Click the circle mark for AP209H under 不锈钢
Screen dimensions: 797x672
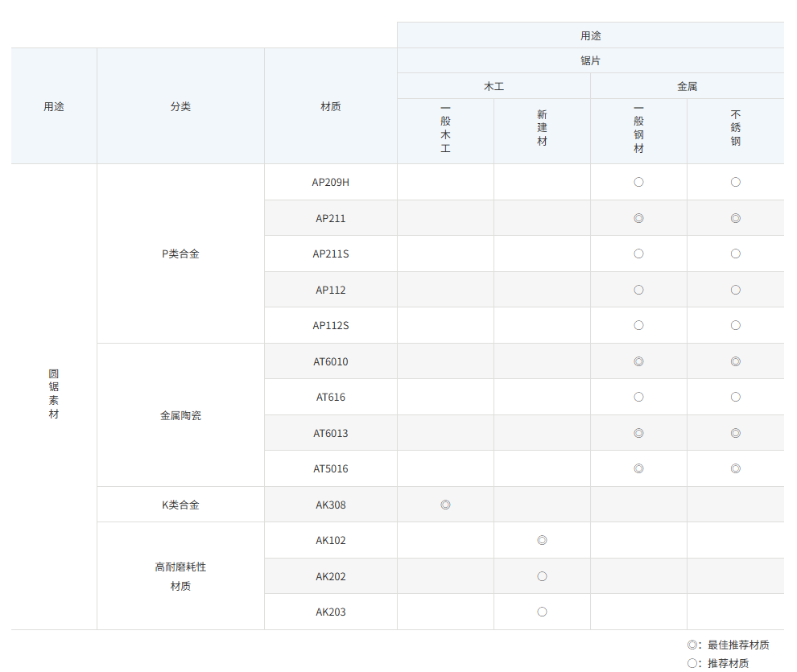735,182
